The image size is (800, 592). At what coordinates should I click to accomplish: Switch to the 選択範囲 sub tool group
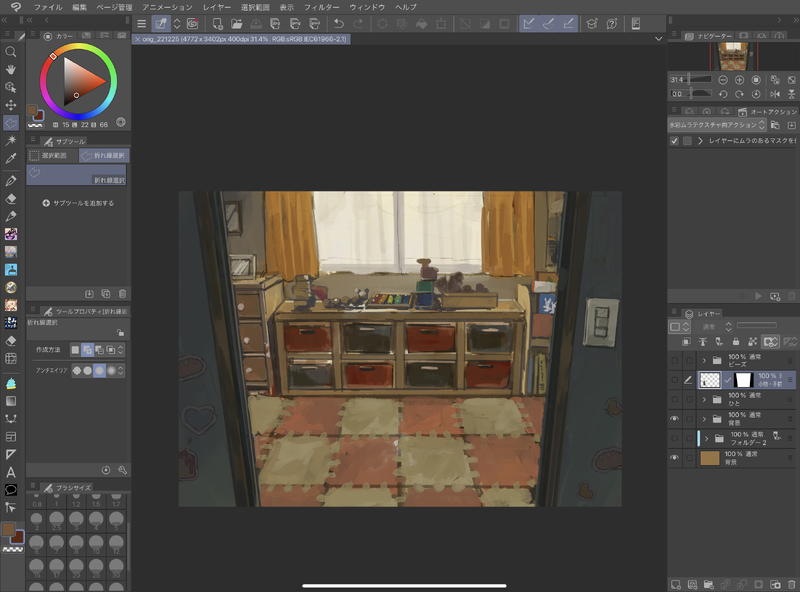[53, 155]
